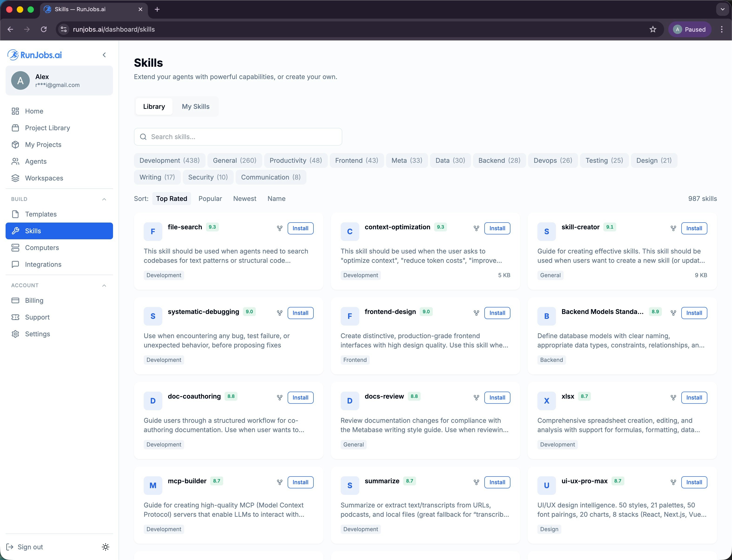Click the fork icon on file-search card
Viewport: 732px width, 560px height.
279,228
